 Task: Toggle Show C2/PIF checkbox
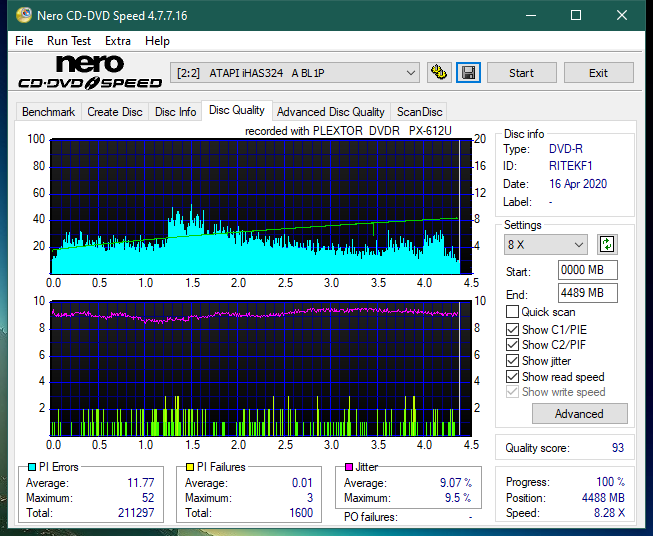click(512, 345)
